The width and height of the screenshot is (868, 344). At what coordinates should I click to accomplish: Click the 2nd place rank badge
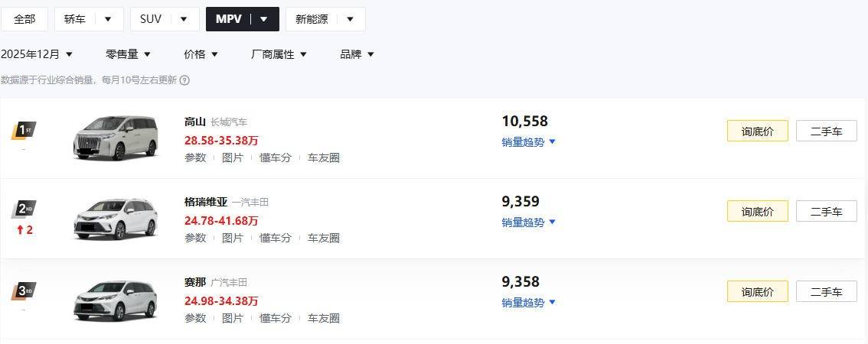24,209
